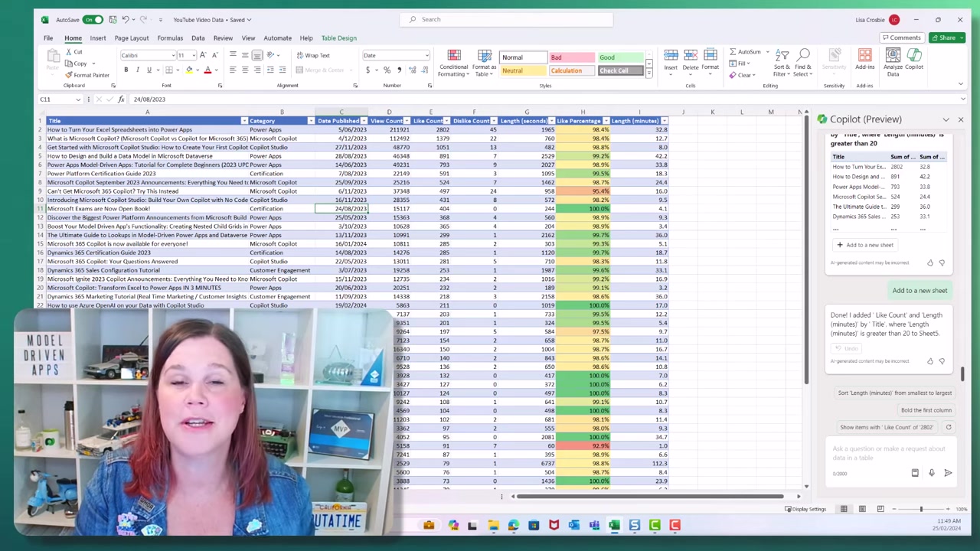Image resolution: width=980 pixels, height=551 pixels.
Task: Go to the Insert tab
Action: click(x=98, y=37)
